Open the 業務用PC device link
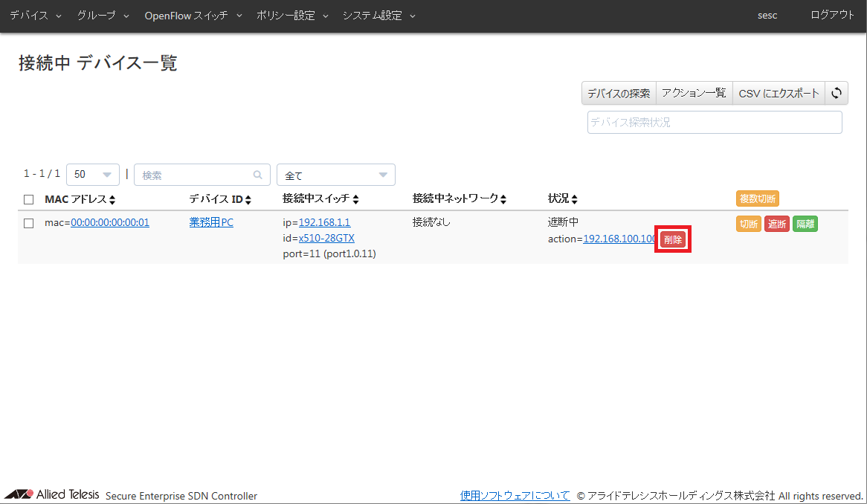This screenshot has width=867, height=504. 211,222
